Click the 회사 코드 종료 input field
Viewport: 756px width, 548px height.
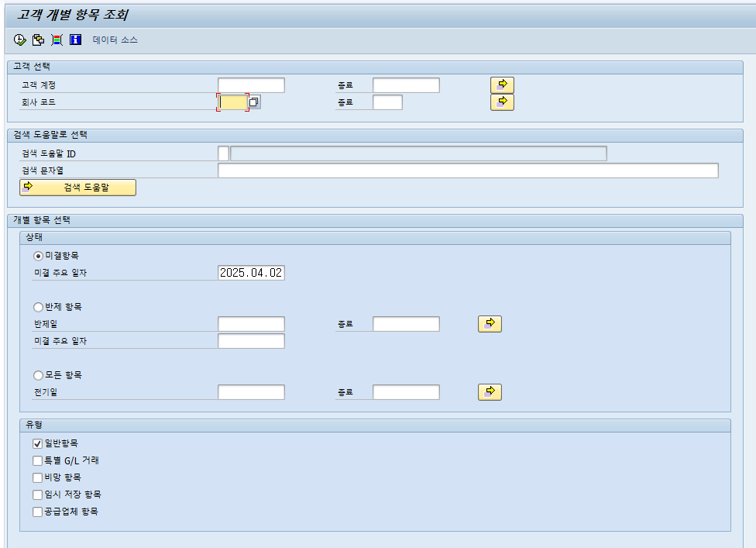pos(387,102)
